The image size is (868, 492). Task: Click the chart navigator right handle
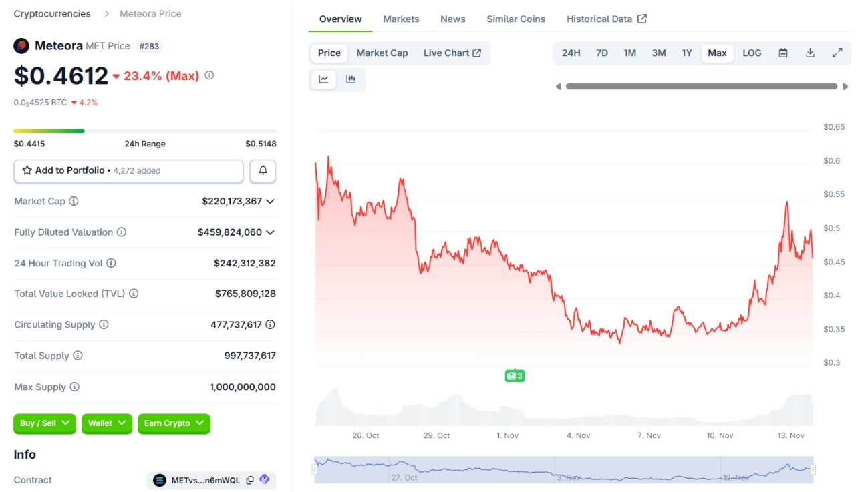pos(813,469)
